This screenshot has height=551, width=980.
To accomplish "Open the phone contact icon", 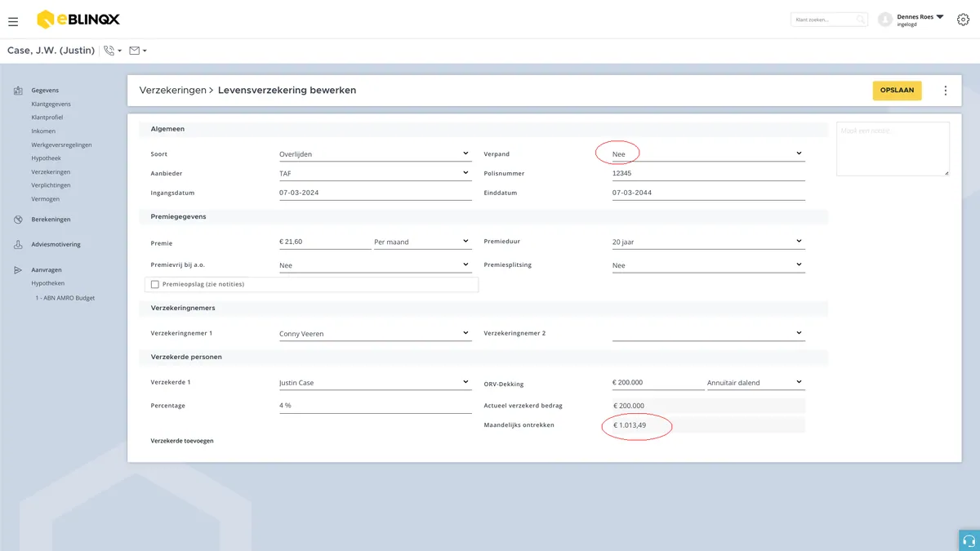I will click(x=110, y=51).
